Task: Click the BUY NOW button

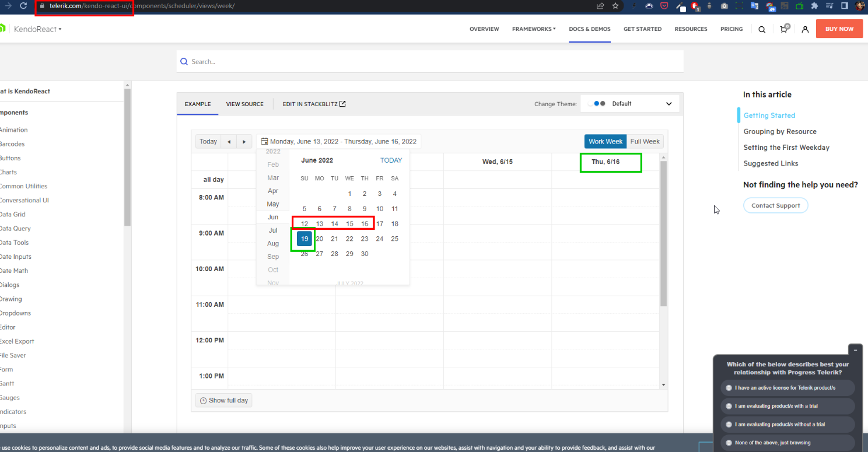Action: click(x=839, y=29)
